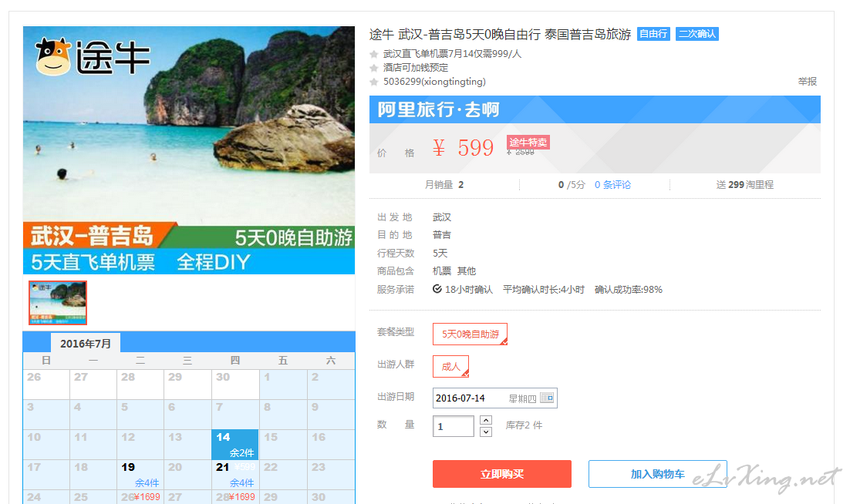Click the 立即购买 button
This screenshot has height=504, width=850.
tap(502, 474)
